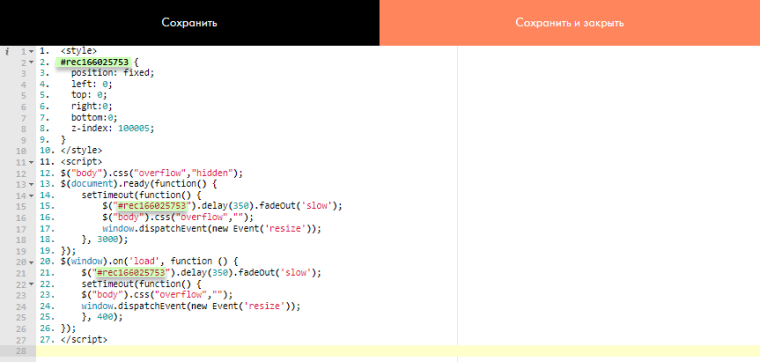The height and width of the screenshot is (362, 760).
Task: Select gutter line number 28
Action: point(21,351)
